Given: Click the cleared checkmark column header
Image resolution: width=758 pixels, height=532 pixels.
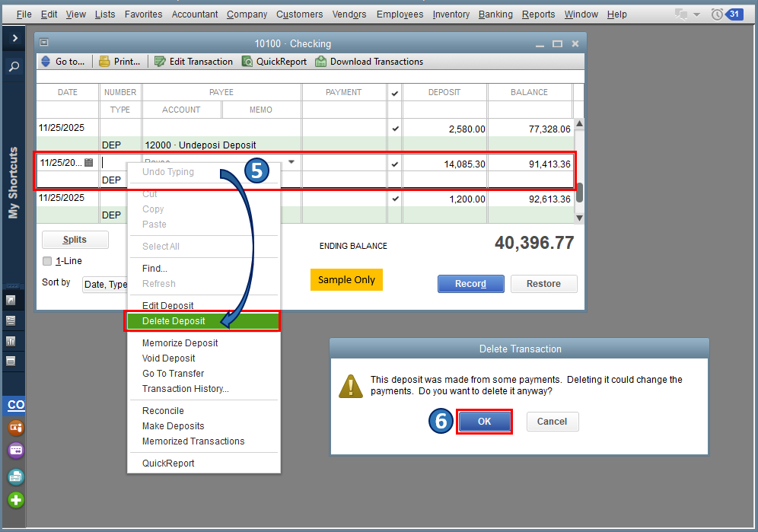Looking at the screenshot, I should click(x=395, y=93).
